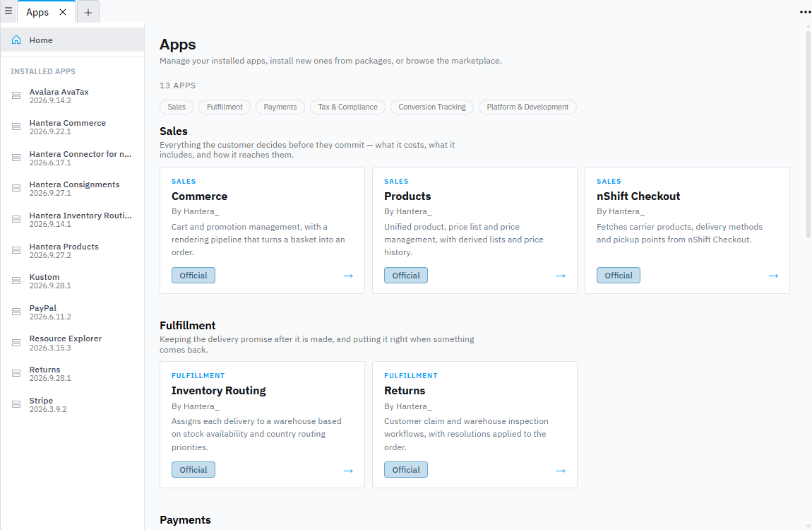The height and width of the screenshot is (530, 812).
Task: Select PayPal in installed apps
Action: point(73,312)
